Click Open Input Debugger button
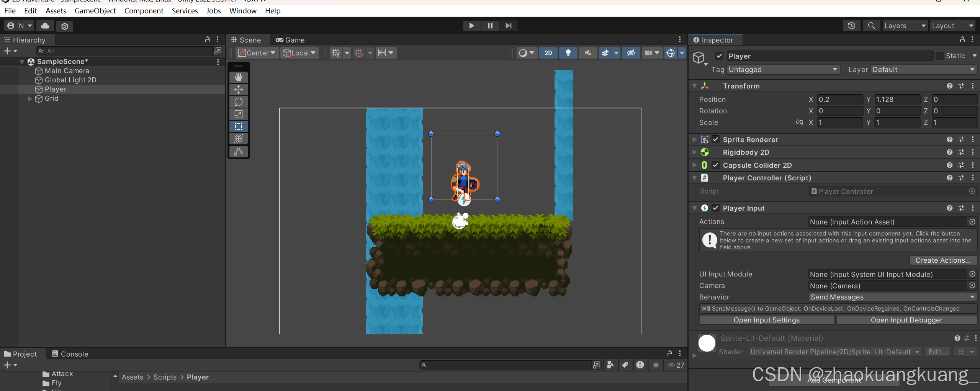This screenshot has width=980, height=391. pyautogui.click(x=906, y=320)
